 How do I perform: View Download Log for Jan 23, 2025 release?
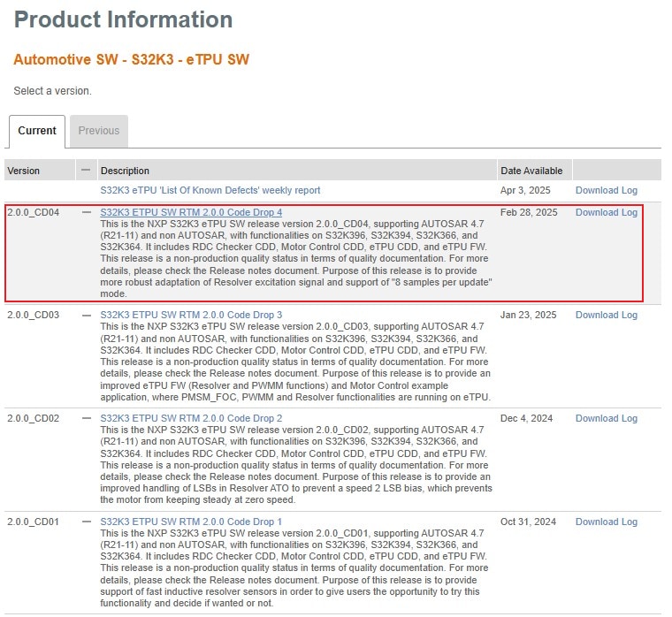(x=606, y=315)
